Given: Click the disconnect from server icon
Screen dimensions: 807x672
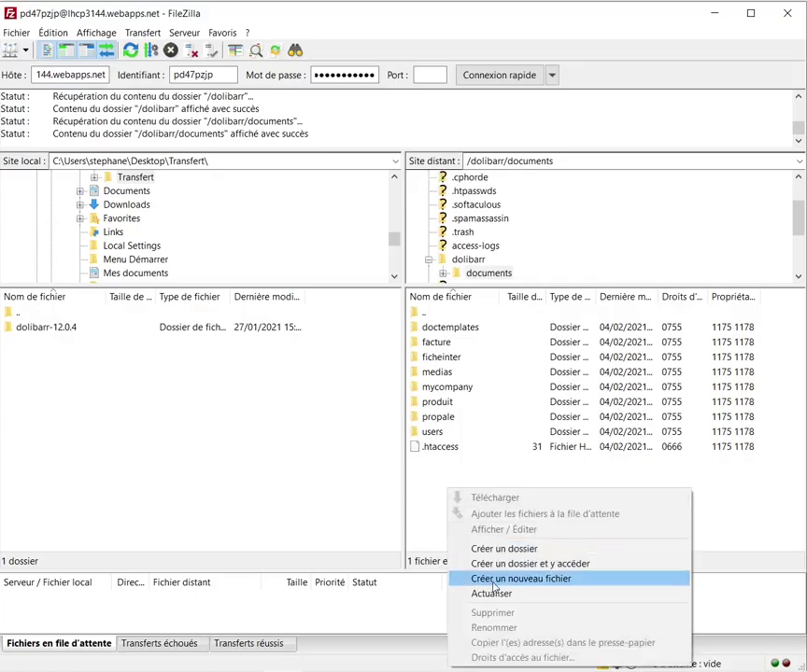Looking at the screenshot, I should [x=191, y=50].
